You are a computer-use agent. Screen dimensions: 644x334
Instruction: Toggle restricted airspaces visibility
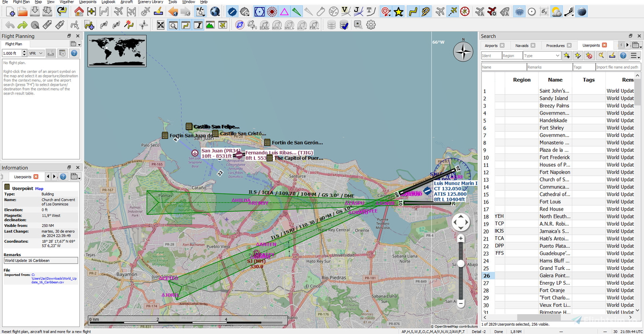coord(277,25)
